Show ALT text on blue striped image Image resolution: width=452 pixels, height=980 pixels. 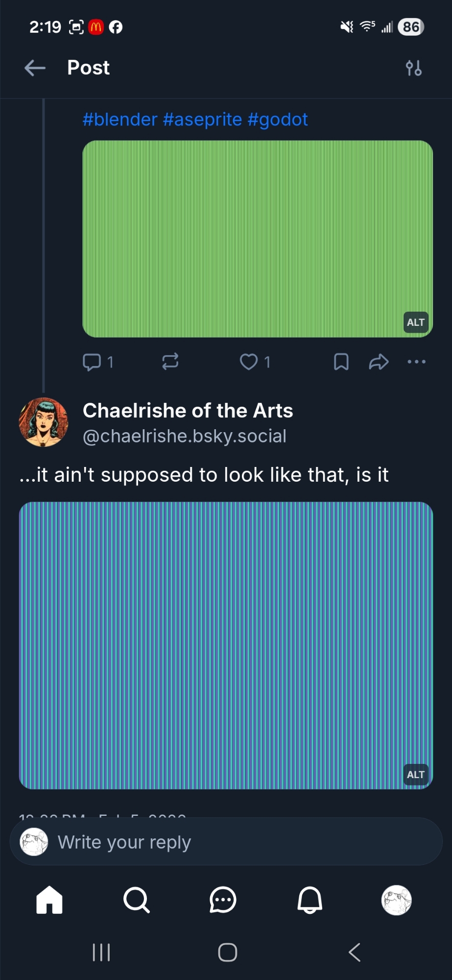tap(416, 775)
